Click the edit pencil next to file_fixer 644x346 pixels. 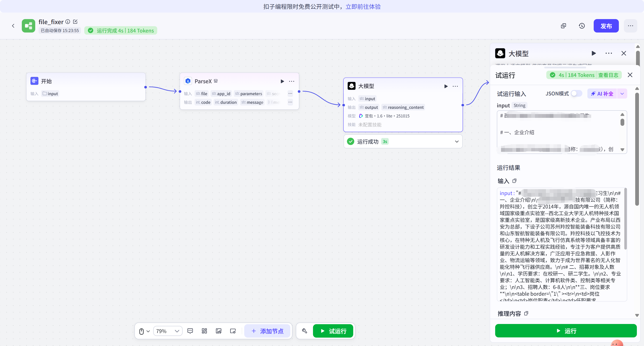coord(75,22)
